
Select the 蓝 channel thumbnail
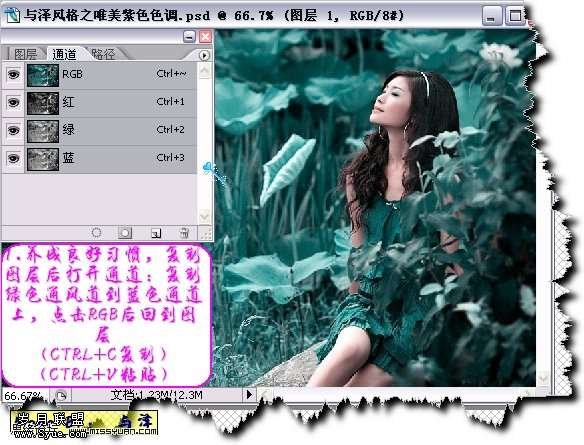43,159
